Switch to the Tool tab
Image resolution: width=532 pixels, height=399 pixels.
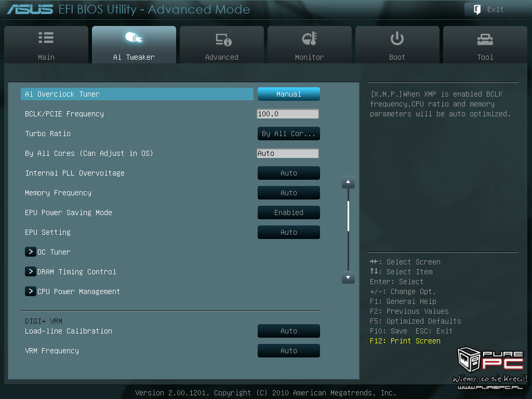click(485, 45)
